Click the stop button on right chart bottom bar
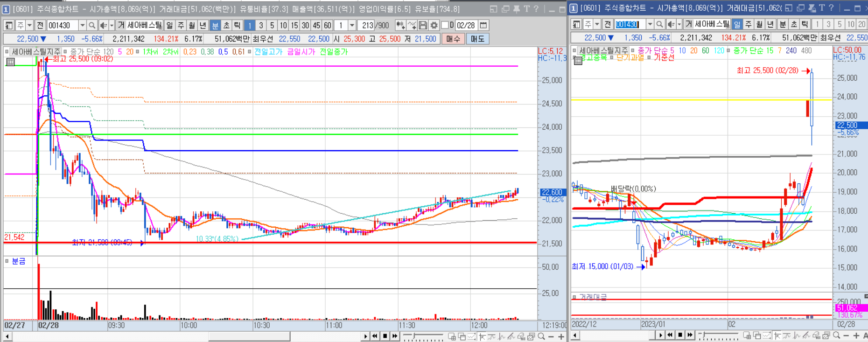The height and width of the screenshot is (342, 868). point(680,335)
